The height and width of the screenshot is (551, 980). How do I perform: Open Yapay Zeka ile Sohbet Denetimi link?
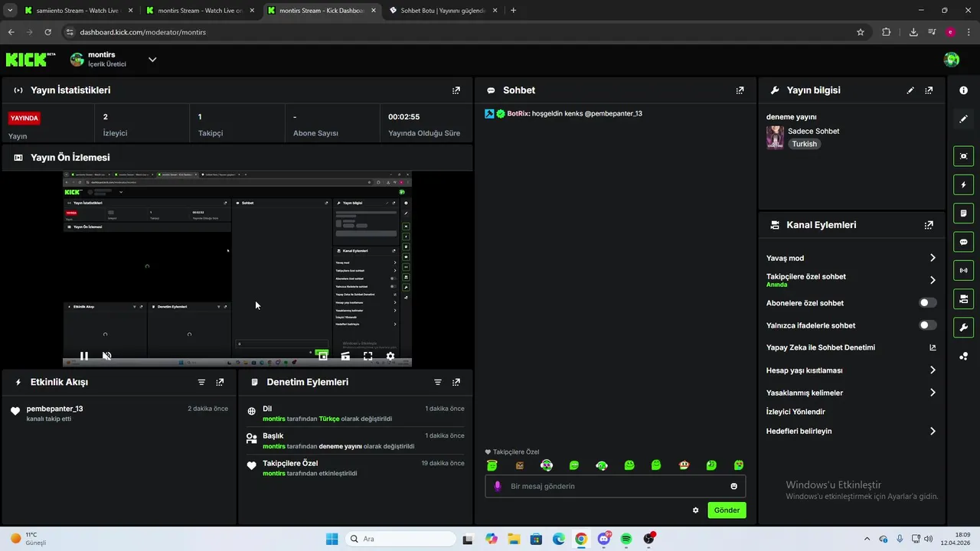click(x=933, y=347)
